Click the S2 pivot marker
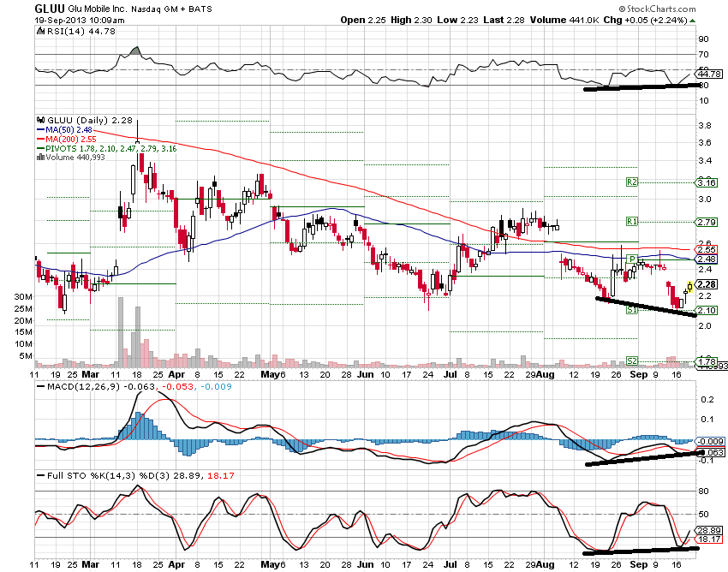 632,360
